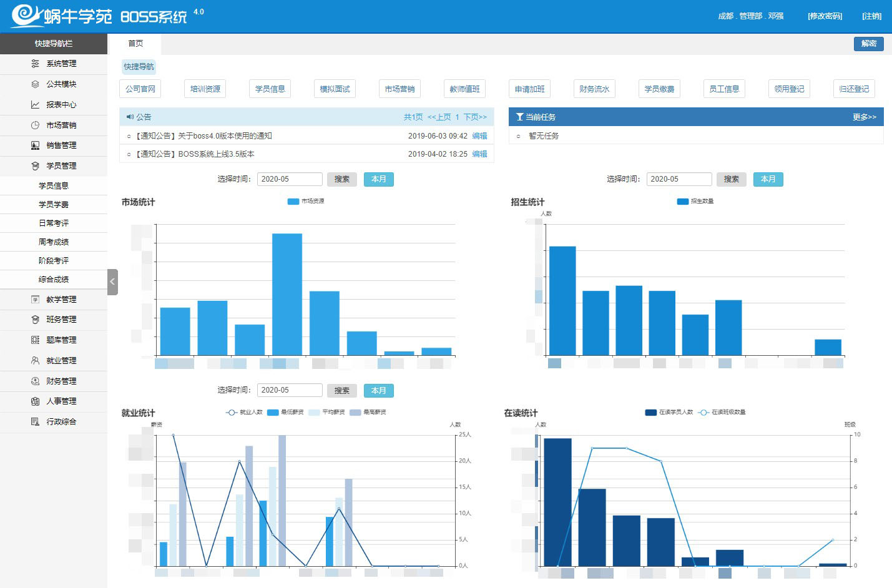Switch to the 首页 tab
Viewport: 892px width, 588px height.
click(x=135, y=44)
